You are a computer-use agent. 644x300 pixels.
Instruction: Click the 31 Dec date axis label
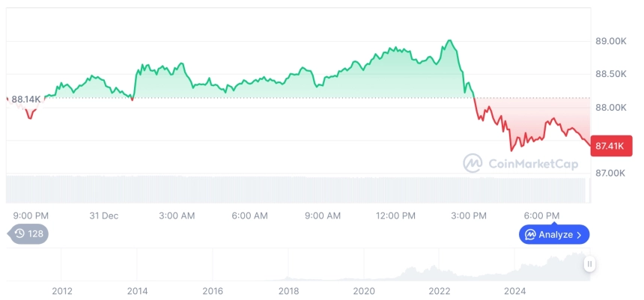104,215
